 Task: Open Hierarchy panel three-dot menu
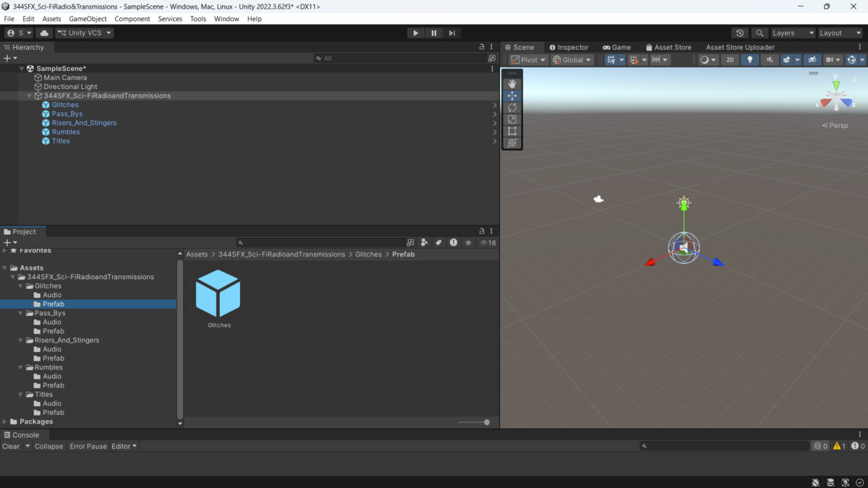tap(491, 47)
